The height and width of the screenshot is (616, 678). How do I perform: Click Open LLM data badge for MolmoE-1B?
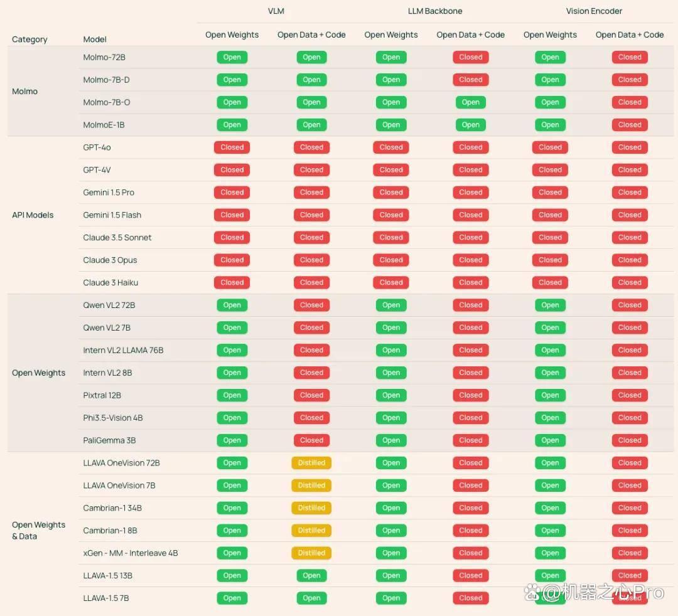[x=470, y=125]
